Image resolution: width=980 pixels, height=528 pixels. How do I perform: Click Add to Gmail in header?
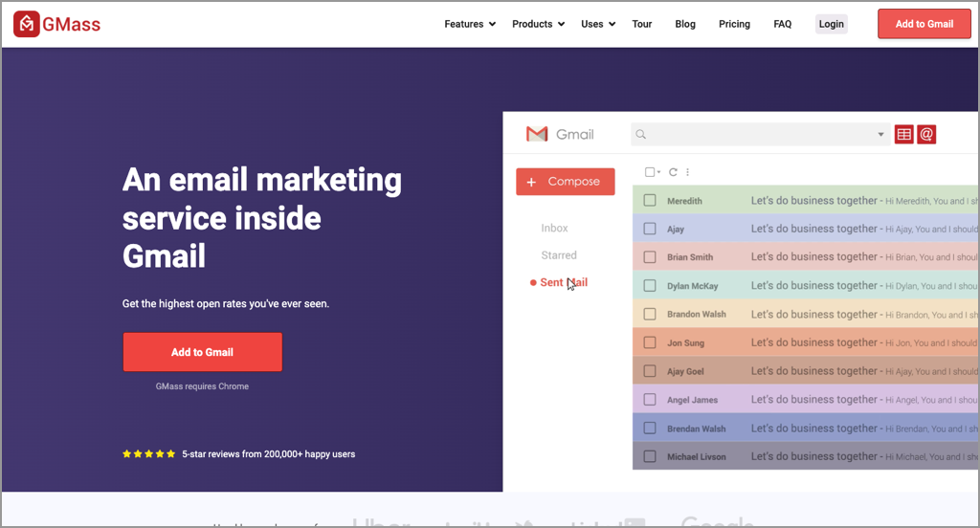[x=924, y=24]
